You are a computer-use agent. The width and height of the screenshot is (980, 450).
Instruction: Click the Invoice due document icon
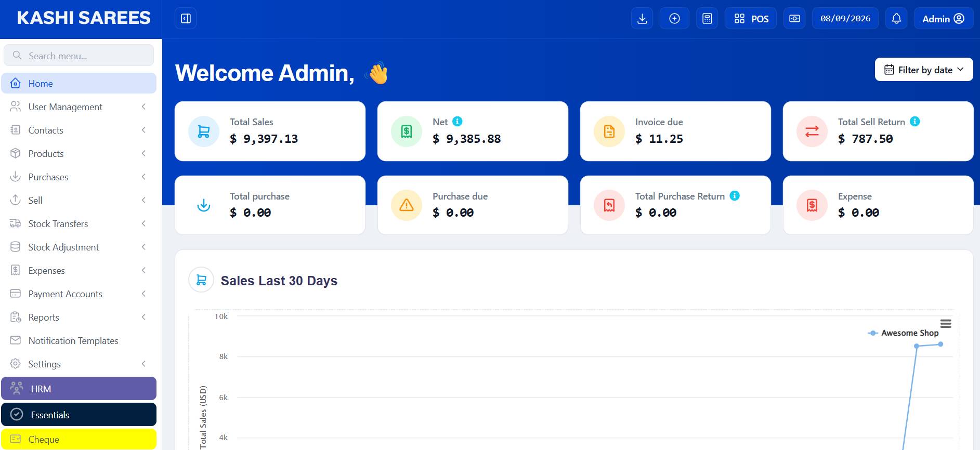click(x=609, y=131)
